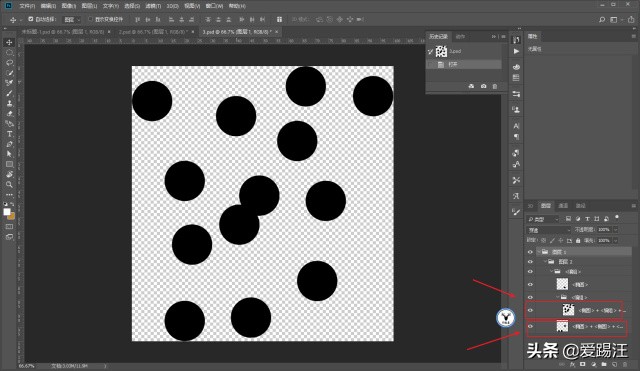Open the opacity value dropdown arrow
This screenshot has height=371, width=640.
pos(616,230)
